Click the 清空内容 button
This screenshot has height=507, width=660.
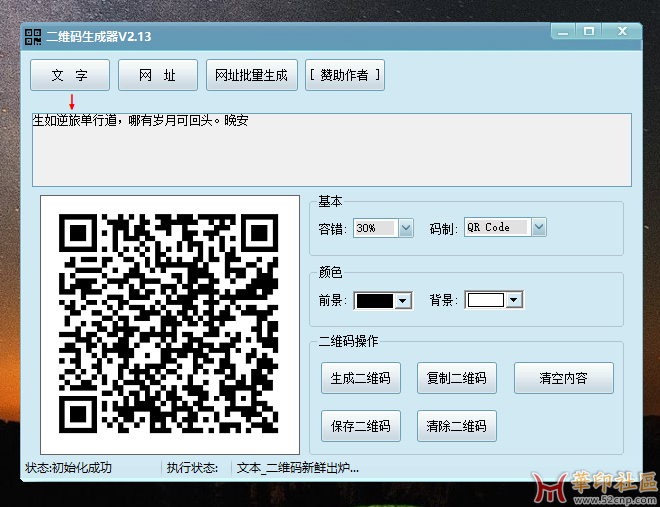[564, 378]
